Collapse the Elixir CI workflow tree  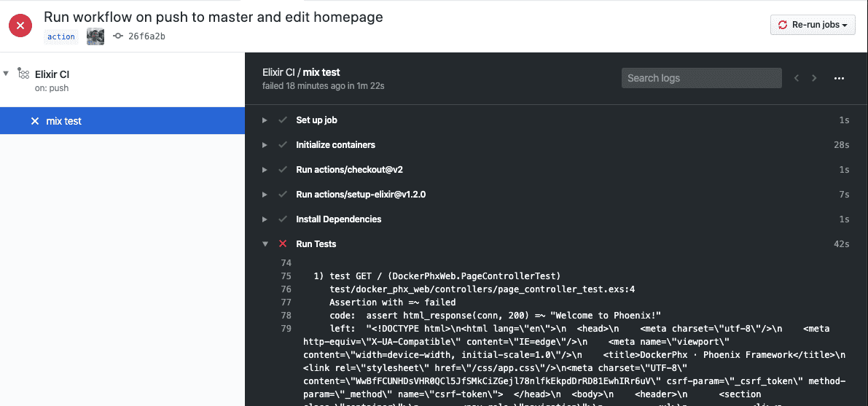click(x=6, y=74)
